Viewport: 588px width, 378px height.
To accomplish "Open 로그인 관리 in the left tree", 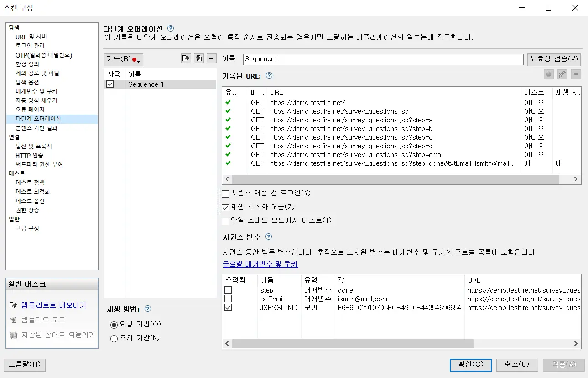I will pyautogui.click(x=30, y=46).
